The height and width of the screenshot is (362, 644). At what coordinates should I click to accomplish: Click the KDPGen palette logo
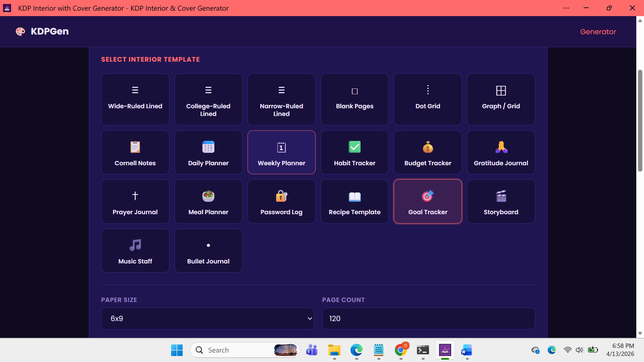(20, 32)
